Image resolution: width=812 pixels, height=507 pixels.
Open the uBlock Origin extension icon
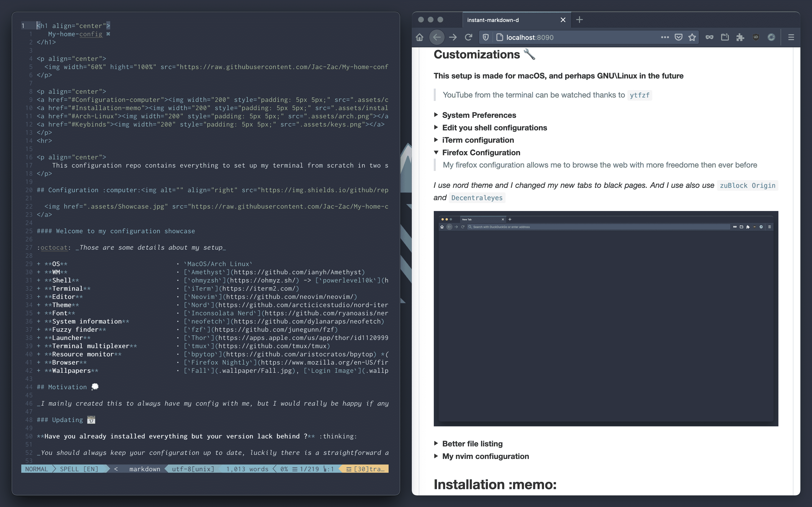756,37
